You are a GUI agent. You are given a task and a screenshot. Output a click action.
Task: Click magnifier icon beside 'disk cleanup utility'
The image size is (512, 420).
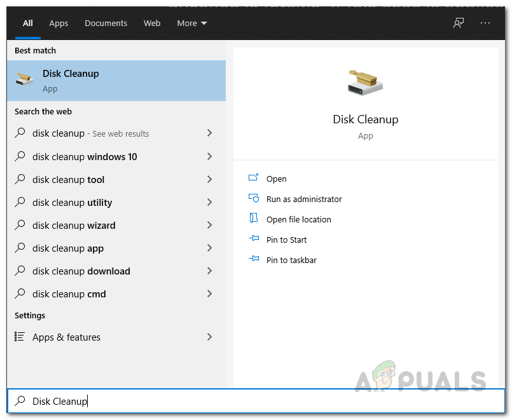(x=20, y=202)
